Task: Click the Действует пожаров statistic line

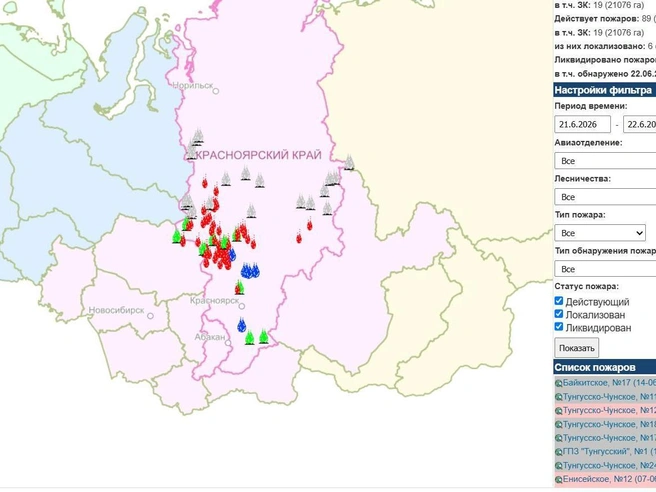Action: point(605,19)
